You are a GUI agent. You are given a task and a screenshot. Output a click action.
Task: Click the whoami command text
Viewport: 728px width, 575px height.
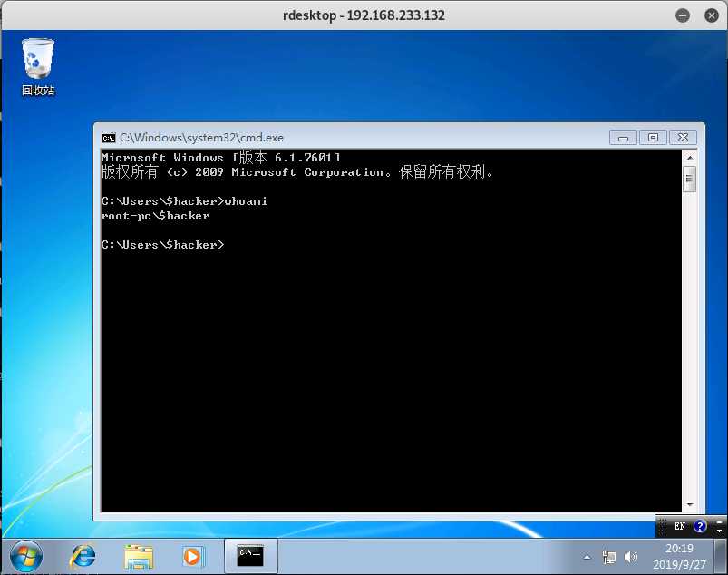pos(246,201)
